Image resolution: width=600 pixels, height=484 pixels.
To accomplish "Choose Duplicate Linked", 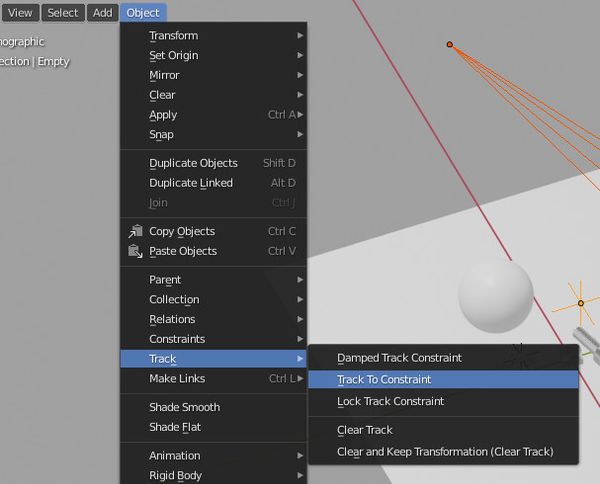I will pyautogui.click(x=214, y=183).
